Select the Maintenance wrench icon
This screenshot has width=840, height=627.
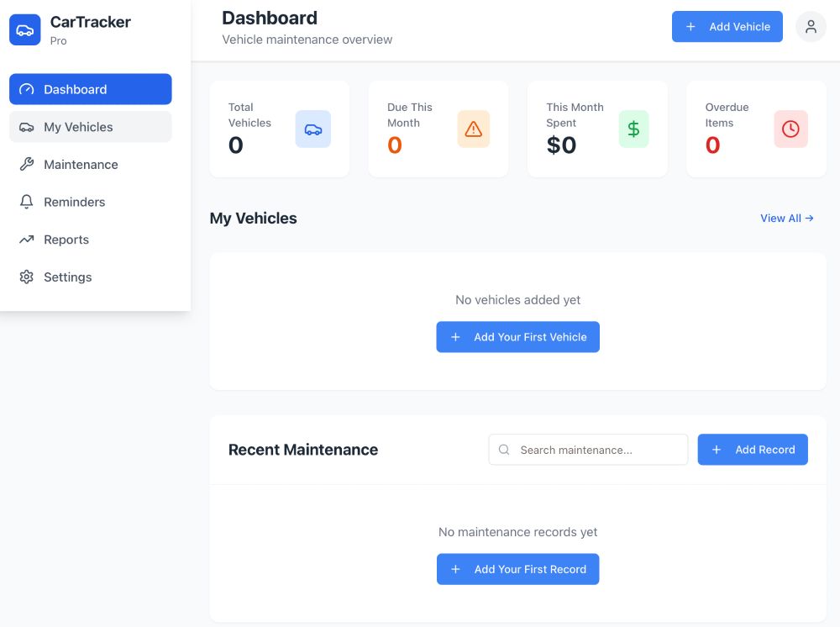point(26,164)
